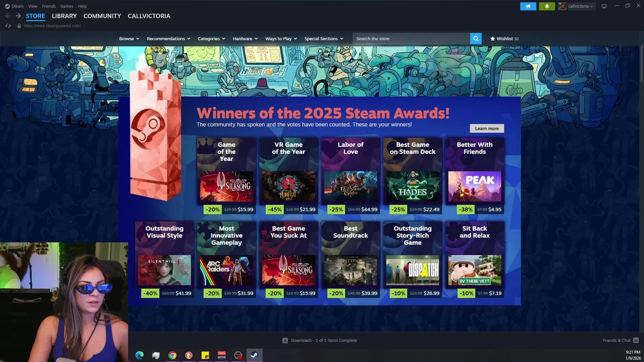Switch to the LIBRARY tab

[64, 16]
